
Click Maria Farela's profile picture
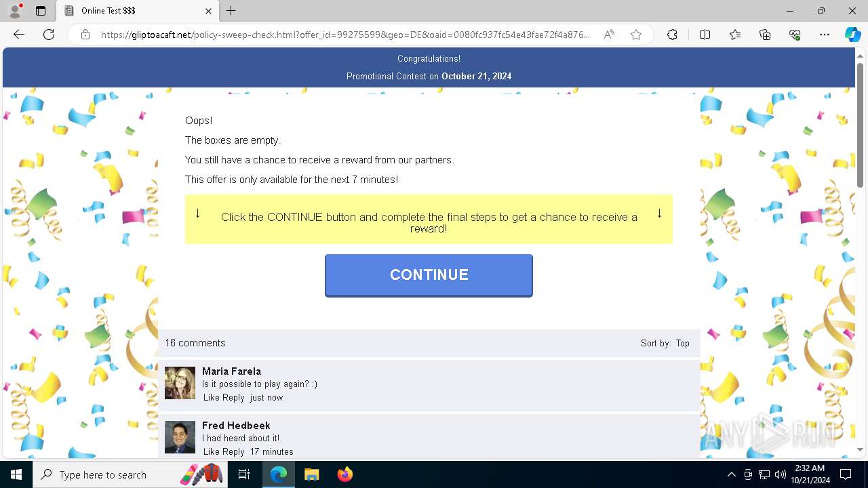pyautogui.click(x=180, y=383)
